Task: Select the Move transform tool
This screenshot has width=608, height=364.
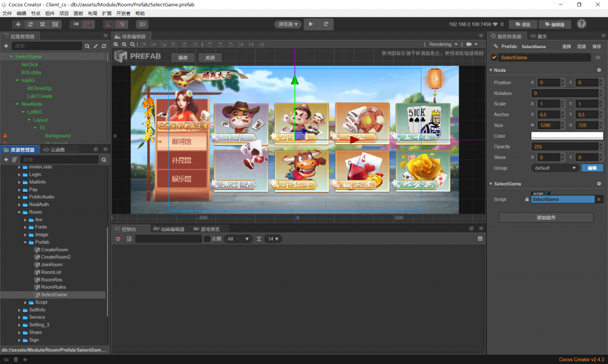Action: coord(18,24)
